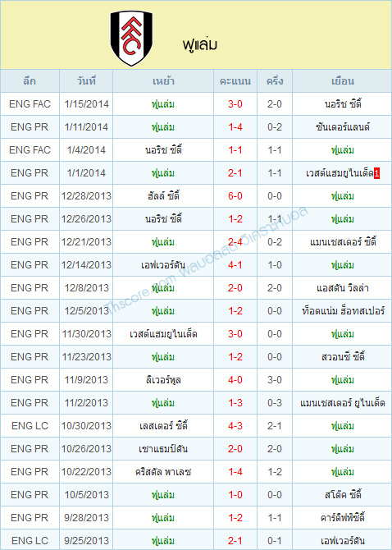Click the 4-0 score against ลิเวอร์พูล
The width and height of the screenshot is (392, 550).
pyautogui.click(x=235, y=380)
